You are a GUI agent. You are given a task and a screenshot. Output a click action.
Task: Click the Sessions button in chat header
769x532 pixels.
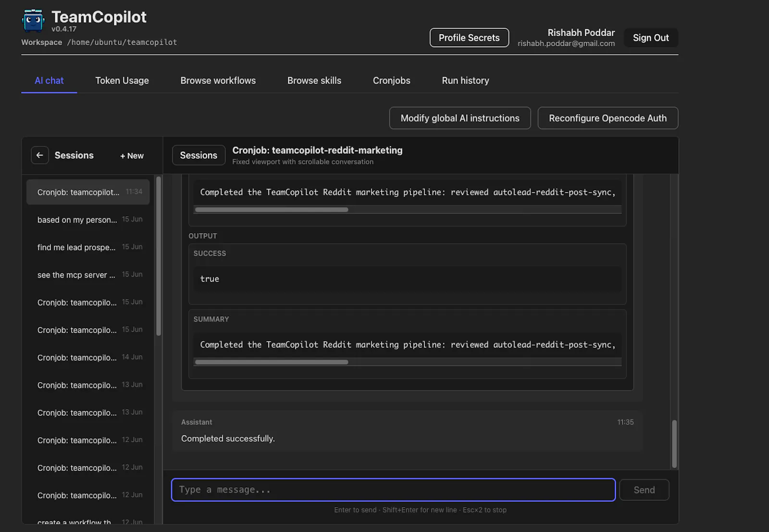[198, 155]
